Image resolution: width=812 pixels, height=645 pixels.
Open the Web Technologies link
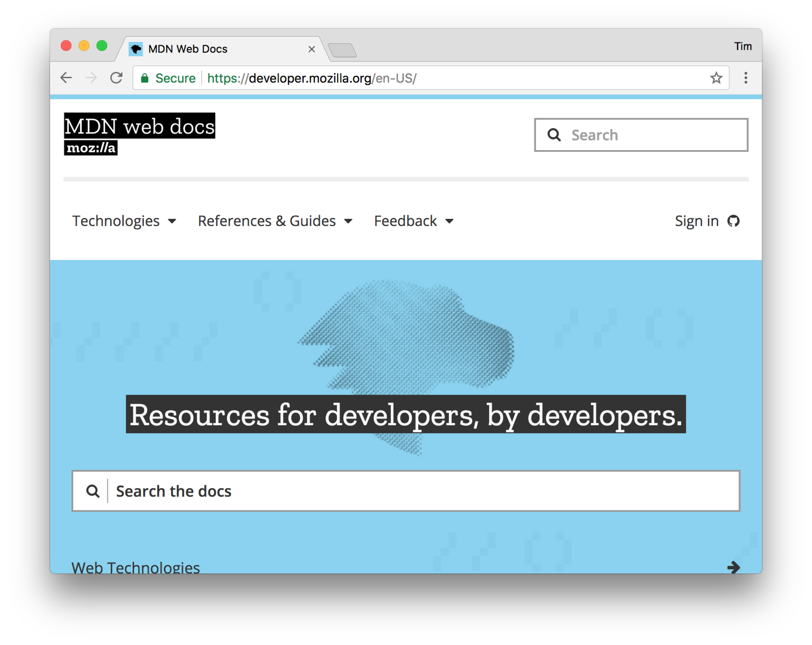tap(136, 567)
